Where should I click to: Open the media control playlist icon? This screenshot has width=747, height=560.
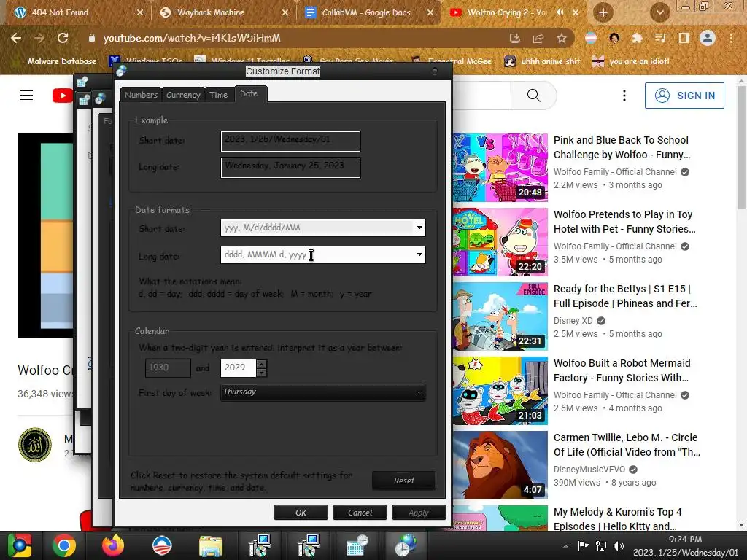click(660, 38)
